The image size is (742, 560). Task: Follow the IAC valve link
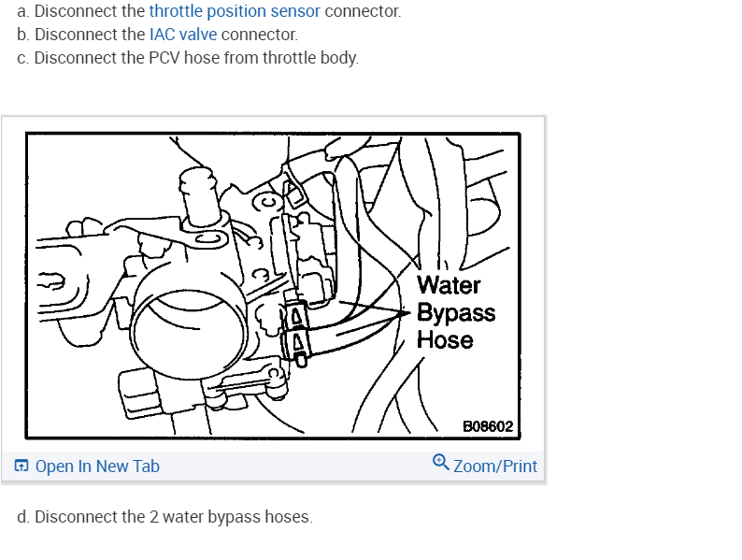[183, 35]
